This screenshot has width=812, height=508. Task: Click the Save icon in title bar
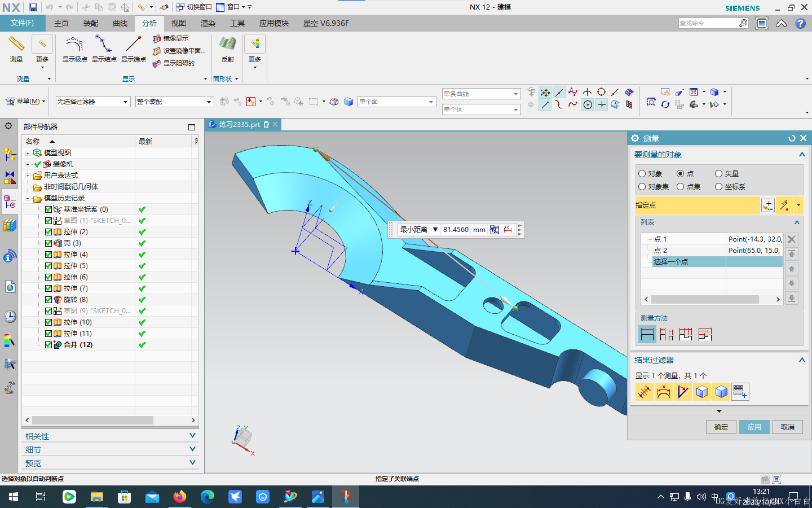(33, 7)
